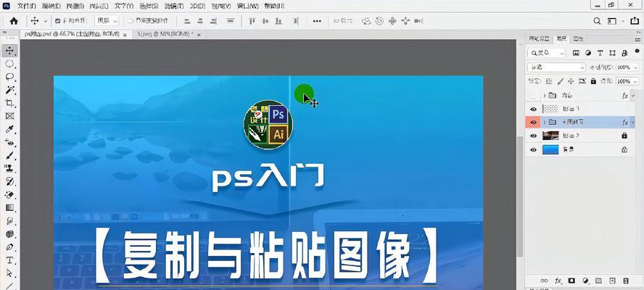Switch to the 50% RGB/8 document tab
This screenshot has width=644, height=290.
165,35
